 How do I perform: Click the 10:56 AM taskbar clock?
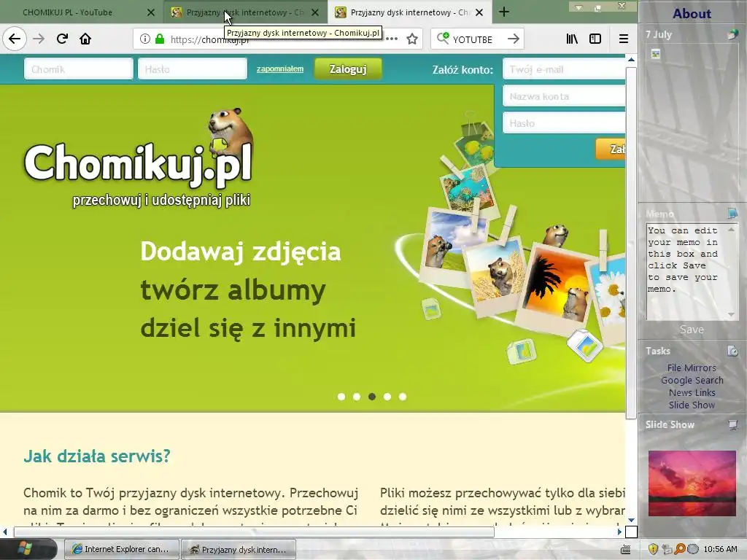[720, 549]
